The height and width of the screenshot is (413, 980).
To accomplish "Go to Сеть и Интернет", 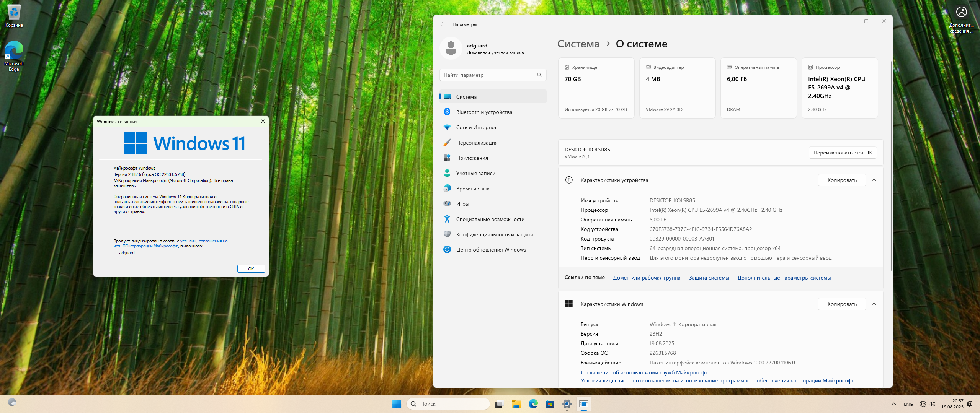I will pos(493,127).
